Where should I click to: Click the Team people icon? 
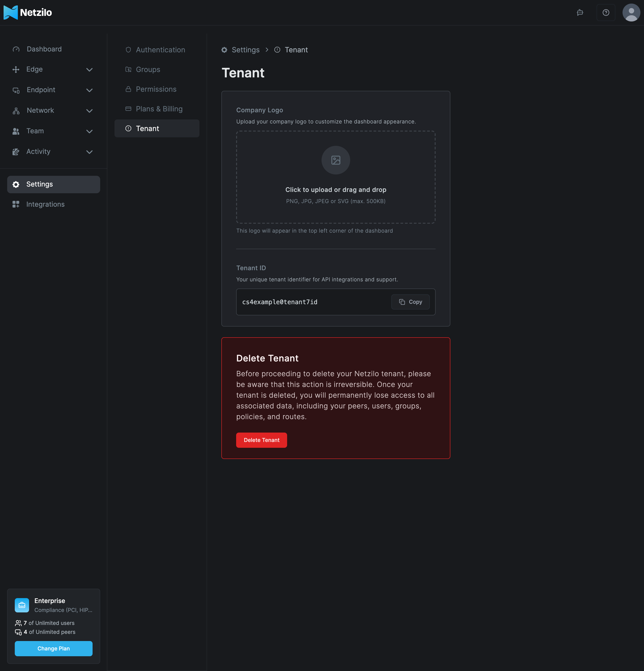click(x=16, y=131)
